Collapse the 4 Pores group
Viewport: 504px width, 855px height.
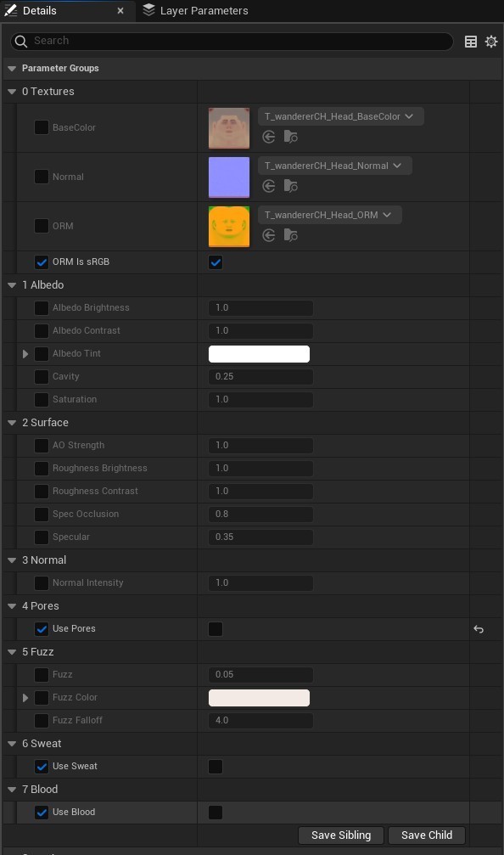tap(11, 606)
